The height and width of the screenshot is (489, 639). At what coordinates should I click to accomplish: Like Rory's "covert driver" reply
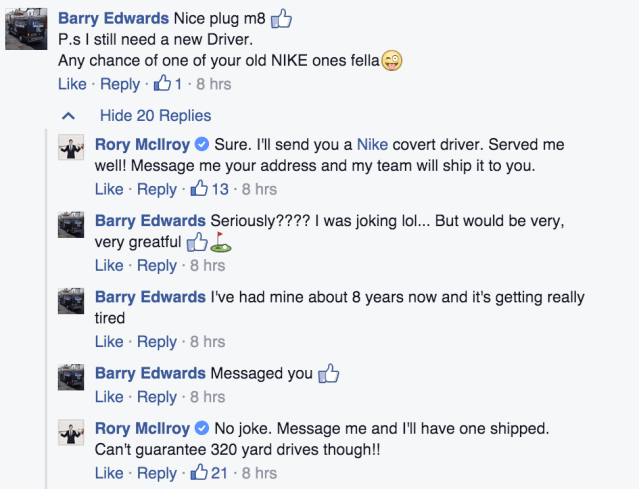click(109, 189)
